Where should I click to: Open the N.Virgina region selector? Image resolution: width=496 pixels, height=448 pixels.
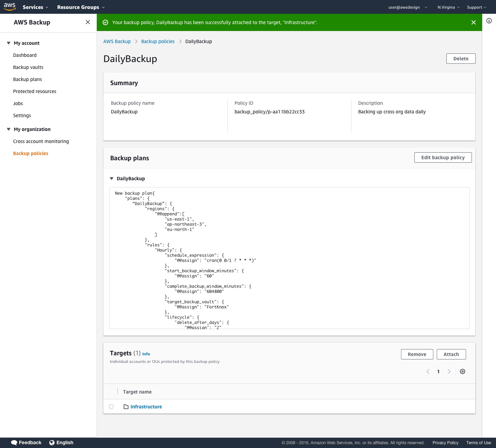click(x=448, y=7)
